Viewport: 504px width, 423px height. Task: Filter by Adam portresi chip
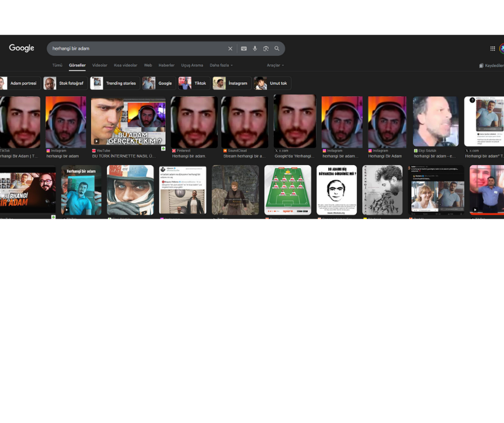point(20,83)
